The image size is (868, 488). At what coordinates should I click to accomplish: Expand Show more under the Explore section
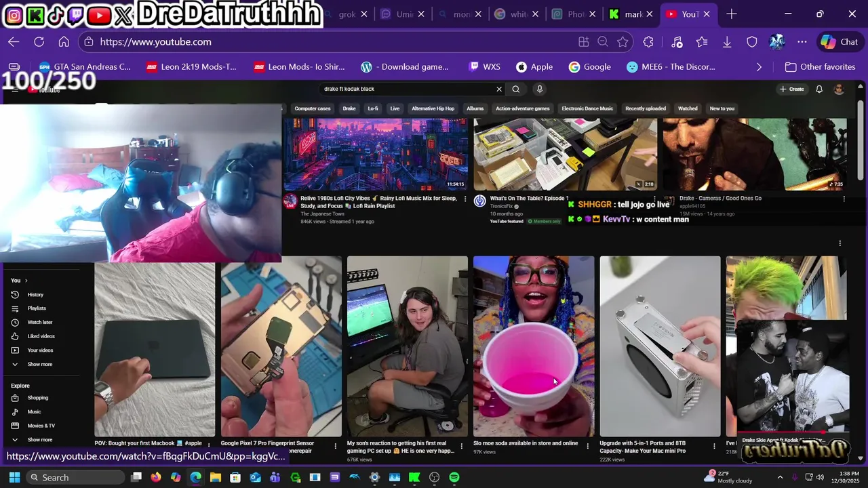pyautogui.click(x=39, y=440)
